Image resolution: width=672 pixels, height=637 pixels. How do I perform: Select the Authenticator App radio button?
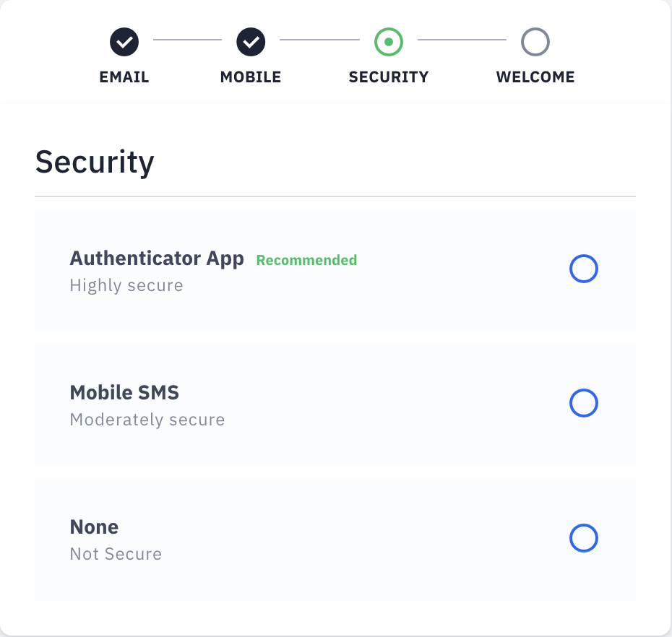584,269
